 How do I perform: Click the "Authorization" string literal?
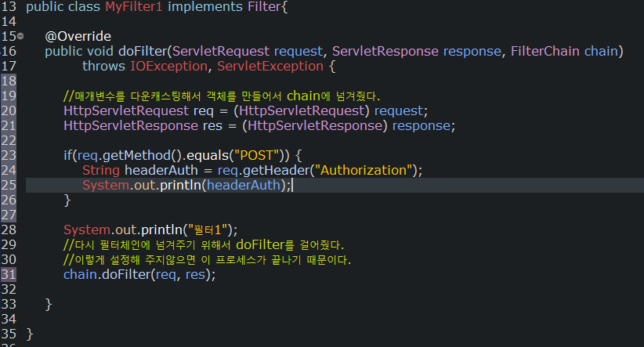[364, 171]
